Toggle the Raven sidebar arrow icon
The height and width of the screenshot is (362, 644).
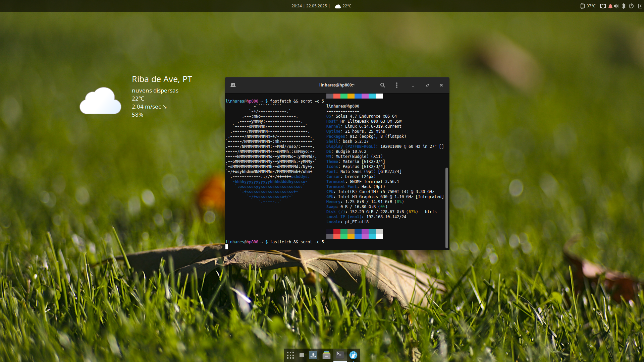[x=640, y=6]
